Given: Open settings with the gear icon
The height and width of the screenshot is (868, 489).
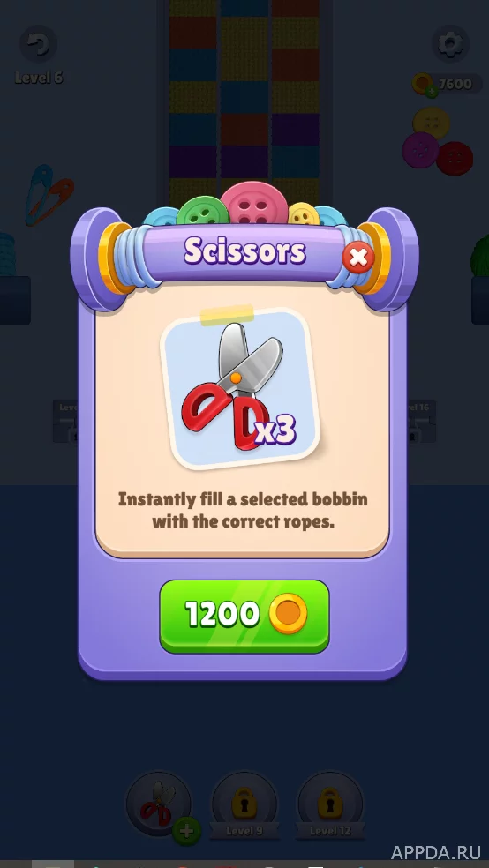Looking at the screenshot, I should coord(450,43).
